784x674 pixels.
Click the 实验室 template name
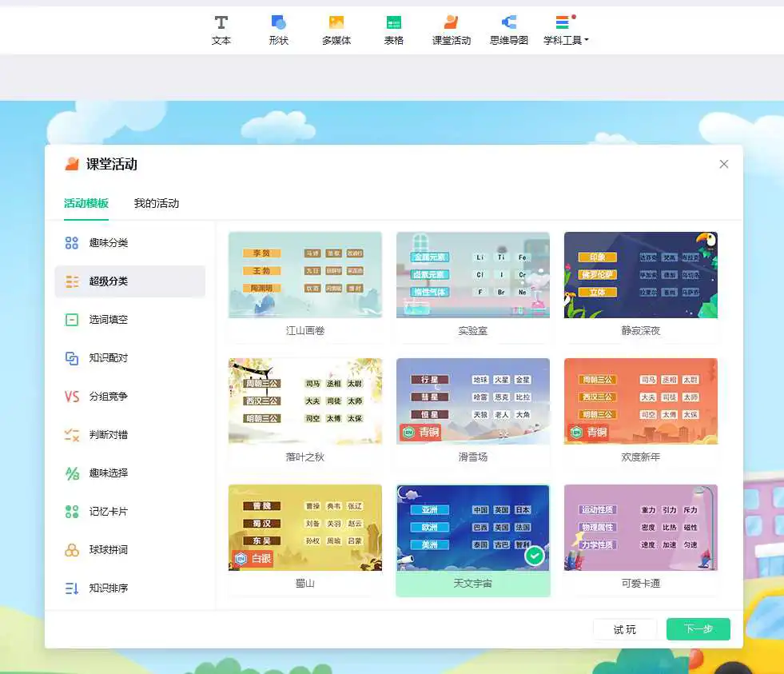pyautogui.click(x=473, y=331)
